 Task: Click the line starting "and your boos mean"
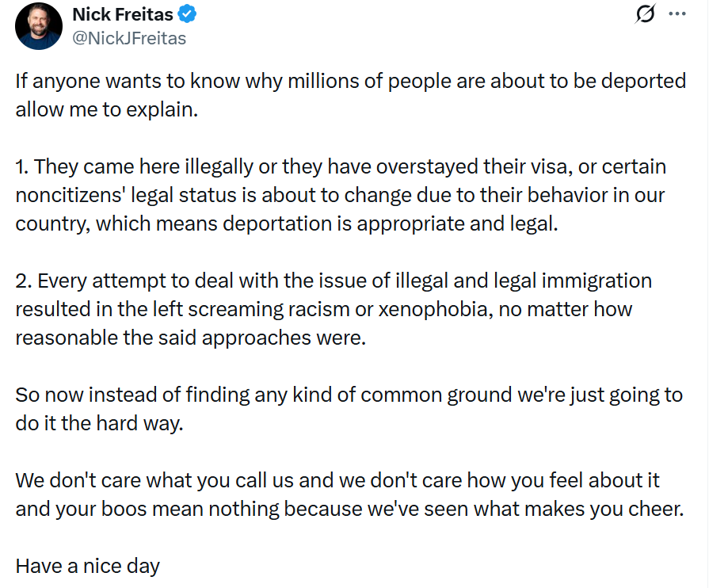tap(349, 508)
